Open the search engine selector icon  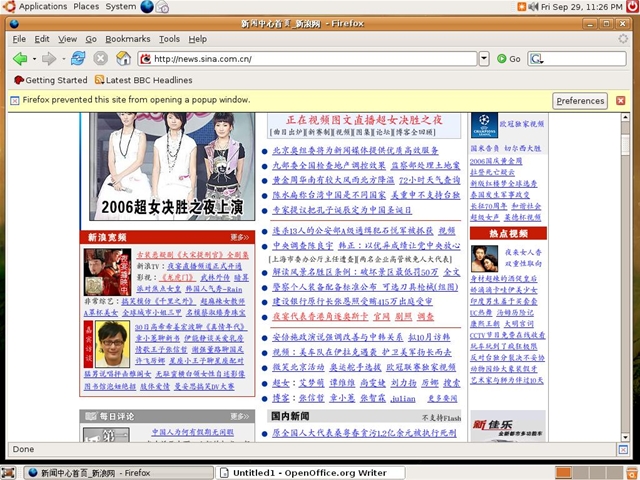[x=536, y=59]
